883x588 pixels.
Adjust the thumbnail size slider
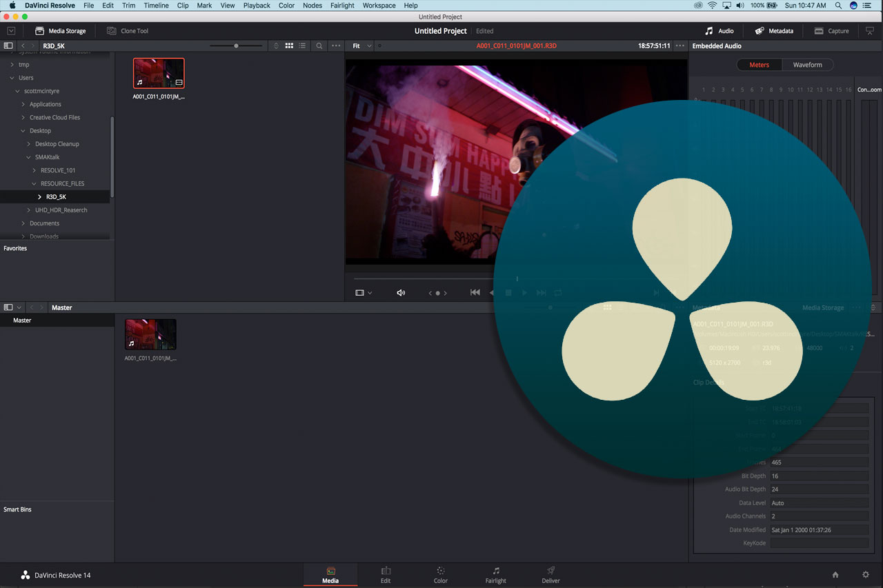236,45
